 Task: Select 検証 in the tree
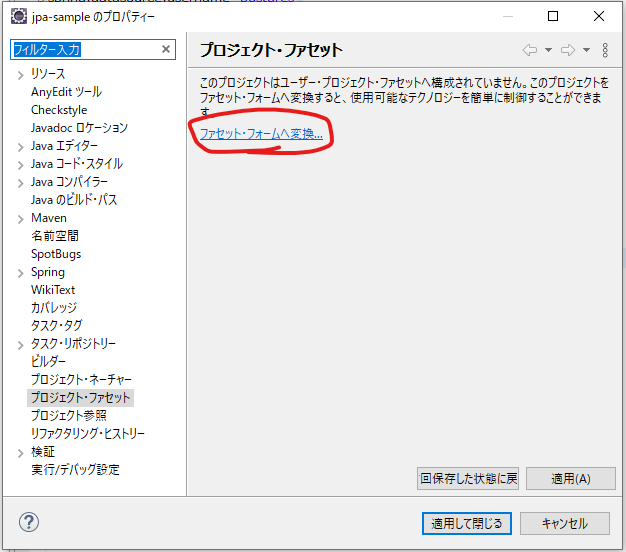pyautogui.click(x=43, y=452)
